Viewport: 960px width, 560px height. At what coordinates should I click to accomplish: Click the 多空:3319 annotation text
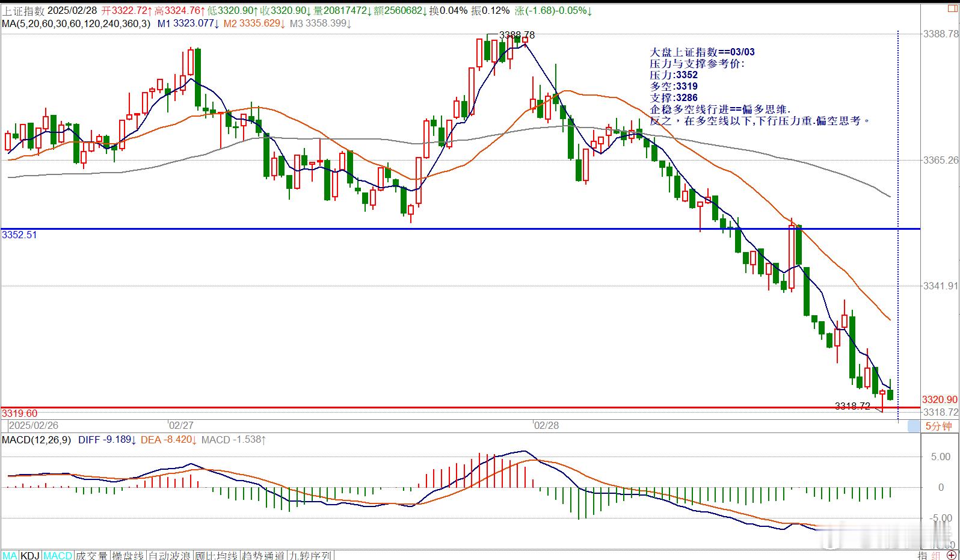click(674, 87)
